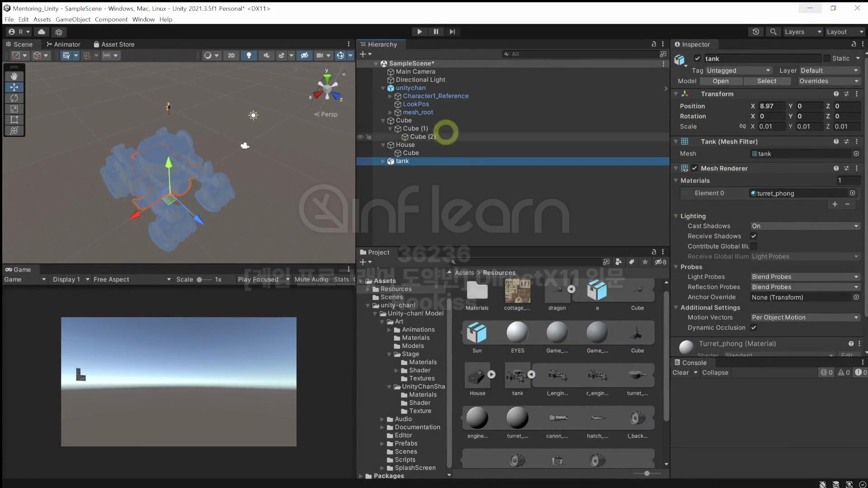Toggle scene lighting bulb icon

[249, 55]
